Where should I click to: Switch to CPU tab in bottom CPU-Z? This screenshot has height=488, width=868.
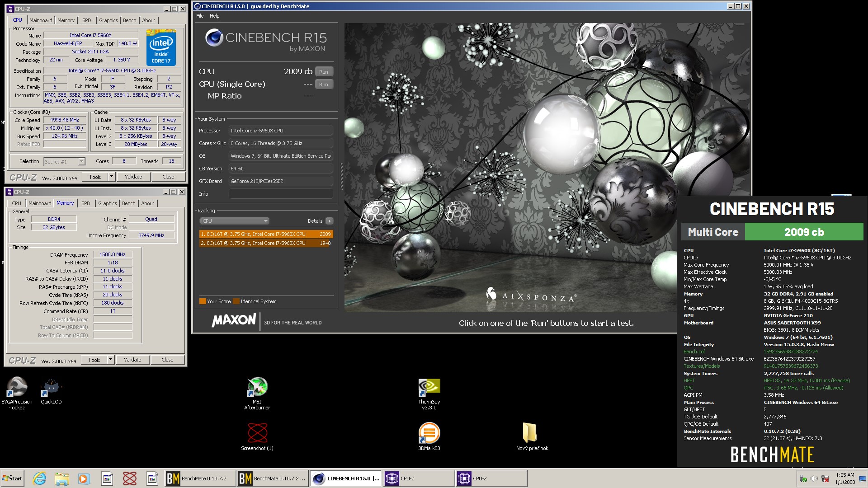coord(16,203)
